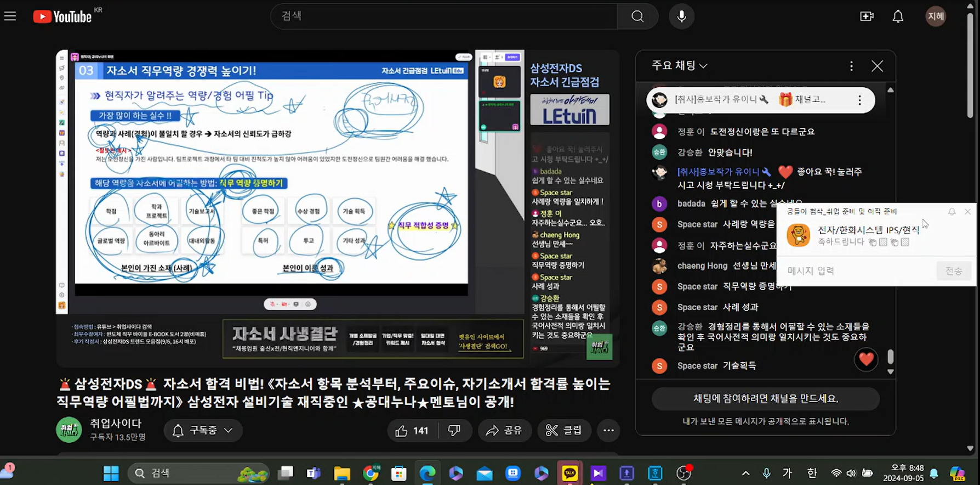980x485 pixels.
Task: Launch Microsoft Teams from taskbar
Action: [314, 473]
